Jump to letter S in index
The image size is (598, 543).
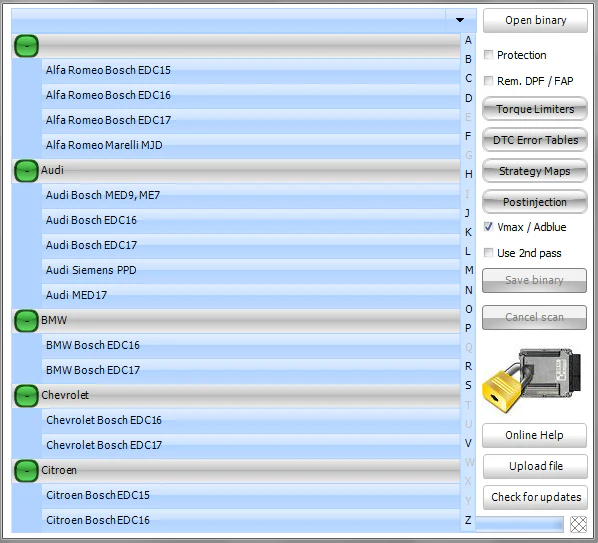468,385
